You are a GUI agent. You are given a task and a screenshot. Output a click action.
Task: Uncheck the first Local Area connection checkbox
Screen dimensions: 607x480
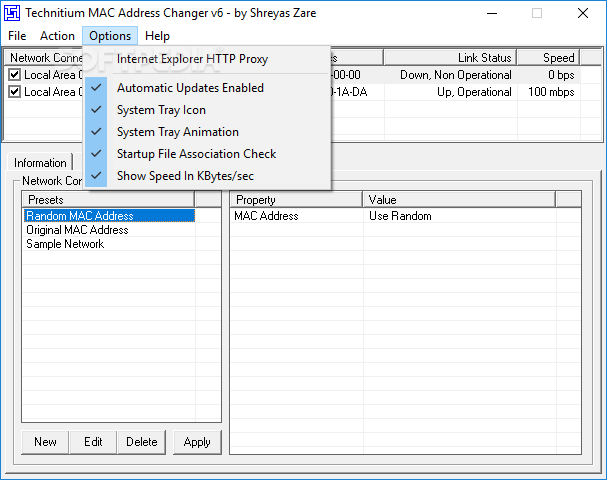14,75
